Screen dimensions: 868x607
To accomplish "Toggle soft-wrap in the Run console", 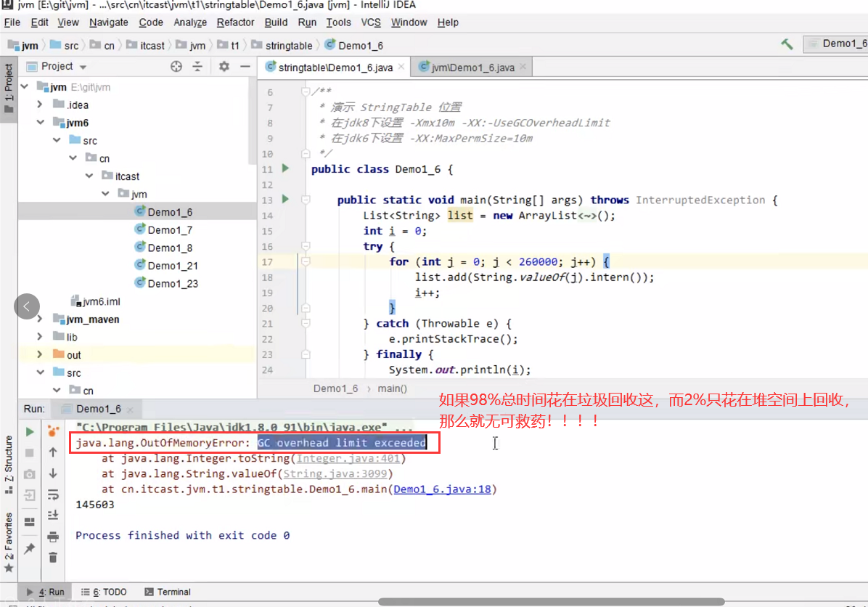I will click(x=53, y=494).
